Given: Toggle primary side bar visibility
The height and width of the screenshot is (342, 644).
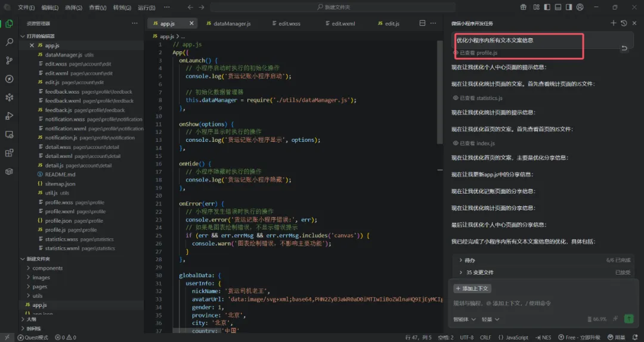Looking at the screenshot, I should (x=547, y=7).
